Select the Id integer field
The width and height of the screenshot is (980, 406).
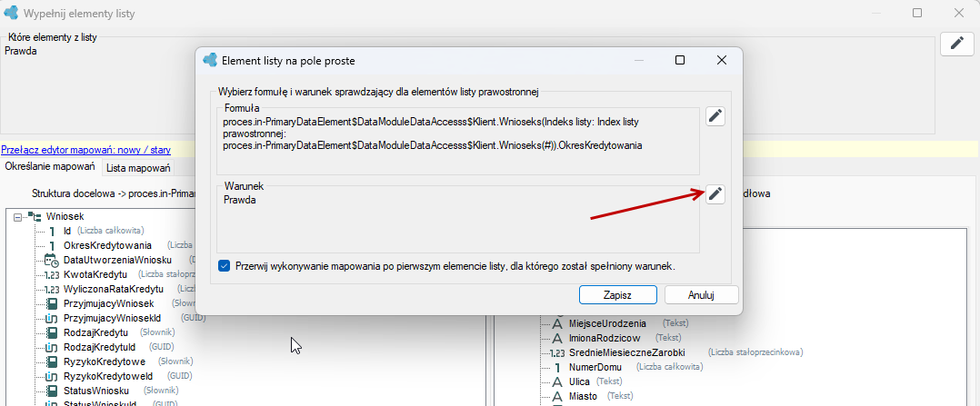(x=67, y=231)
